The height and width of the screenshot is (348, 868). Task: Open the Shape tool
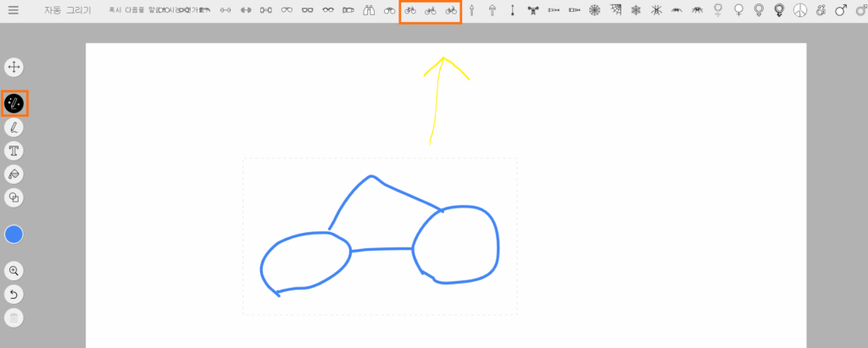tap(14, 197)
